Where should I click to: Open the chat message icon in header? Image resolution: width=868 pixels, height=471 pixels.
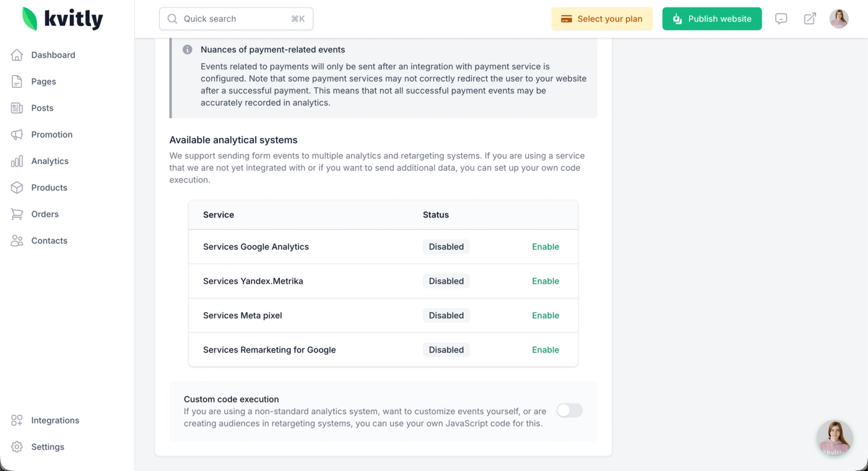[781, 19]
